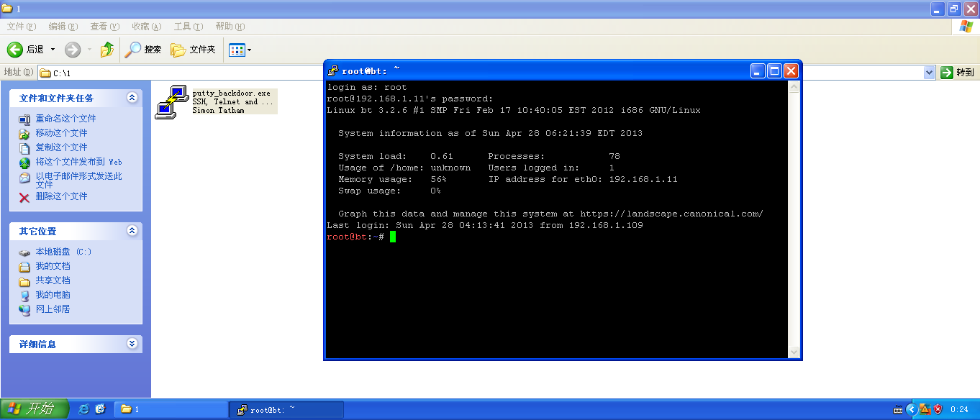Open the View (查看) menu
The width and height of the screenshot is (980, 420).
pos(104,27)
